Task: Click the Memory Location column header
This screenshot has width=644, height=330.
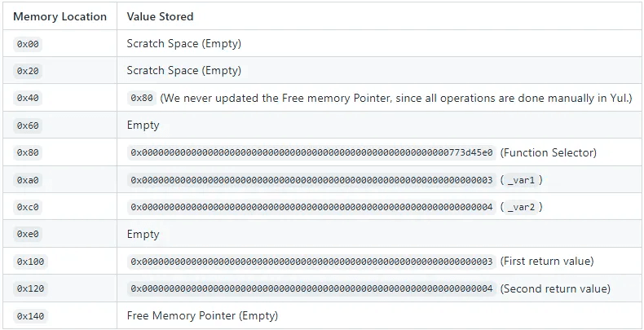Action: [x=60, y=16]
